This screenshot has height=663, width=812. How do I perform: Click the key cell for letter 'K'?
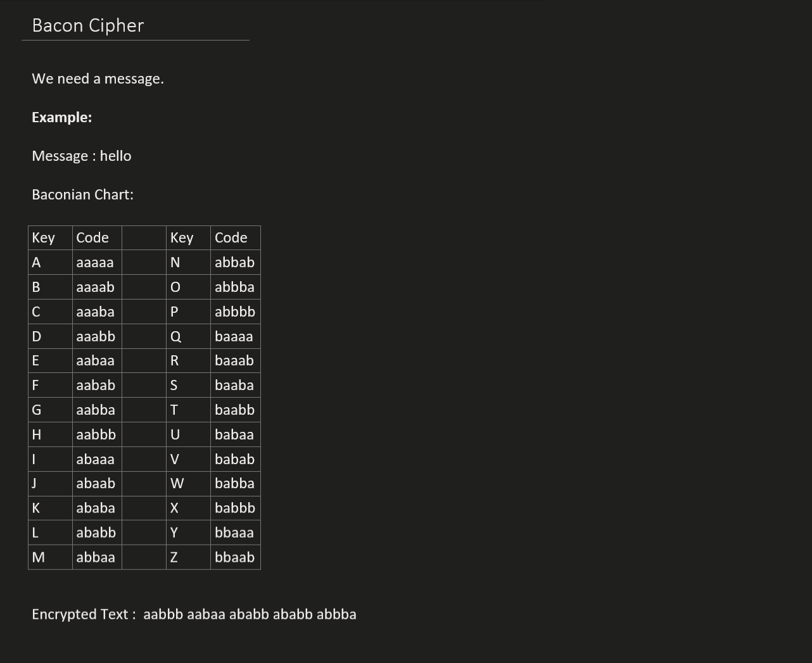[50, 508]
